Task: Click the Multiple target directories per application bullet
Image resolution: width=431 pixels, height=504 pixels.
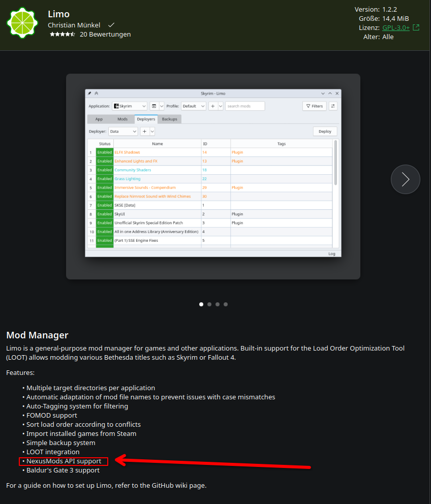Action: coord(89,388)
